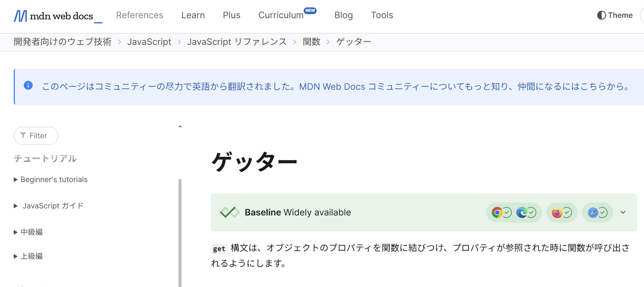This screenshot has width=644, height=287.
Task: Expand the JavaScript ガイド section
Action: tap(49, 206)
